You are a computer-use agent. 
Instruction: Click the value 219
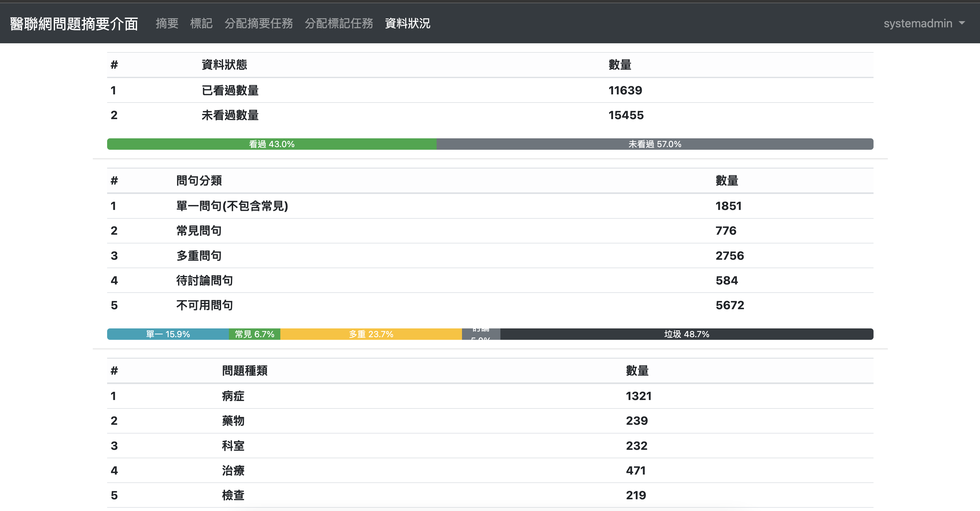636,495
